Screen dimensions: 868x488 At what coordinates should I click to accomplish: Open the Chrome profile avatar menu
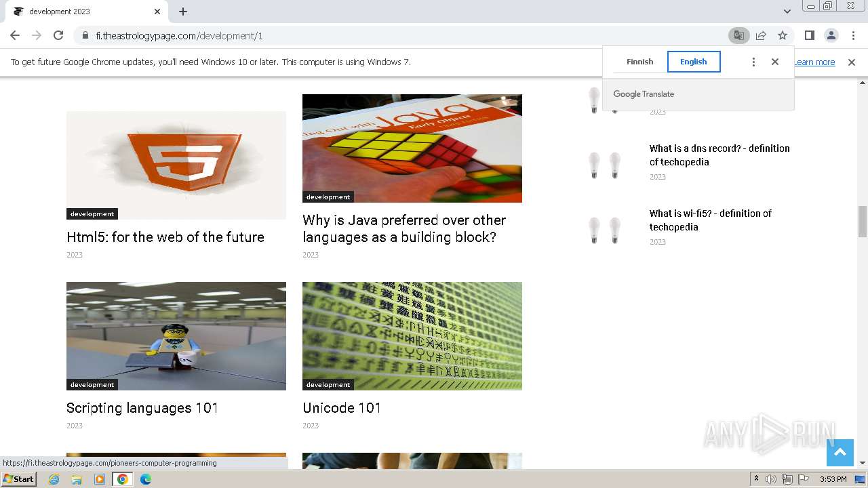[831, 35]
